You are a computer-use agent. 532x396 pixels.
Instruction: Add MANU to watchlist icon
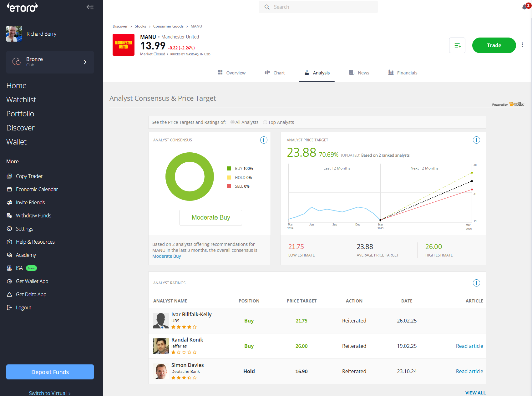(x=457, y=45)
